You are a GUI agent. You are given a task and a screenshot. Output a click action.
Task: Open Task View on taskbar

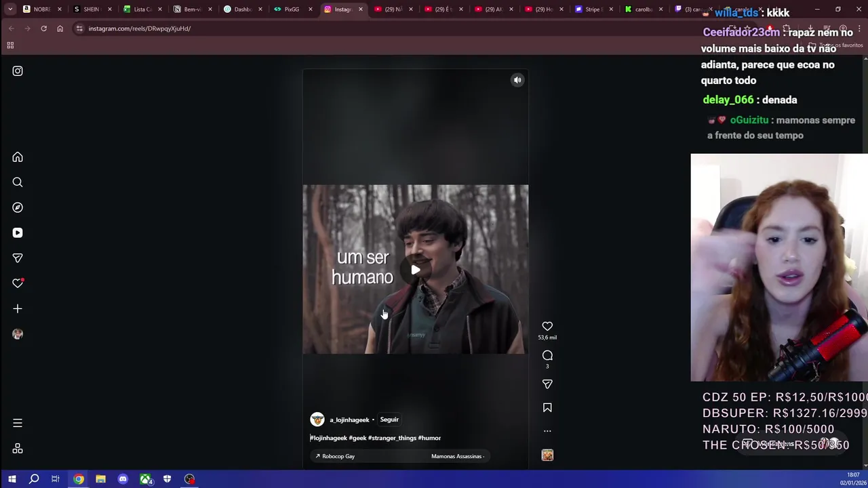pyautogui.click(x=56, y=479)
